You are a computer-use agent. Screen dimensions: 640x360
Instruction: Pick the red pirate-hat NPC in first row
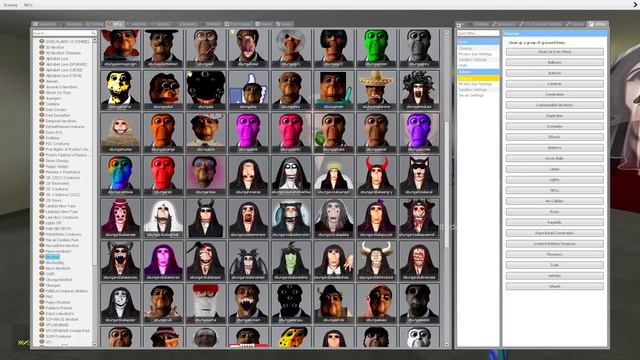point(120,48)
